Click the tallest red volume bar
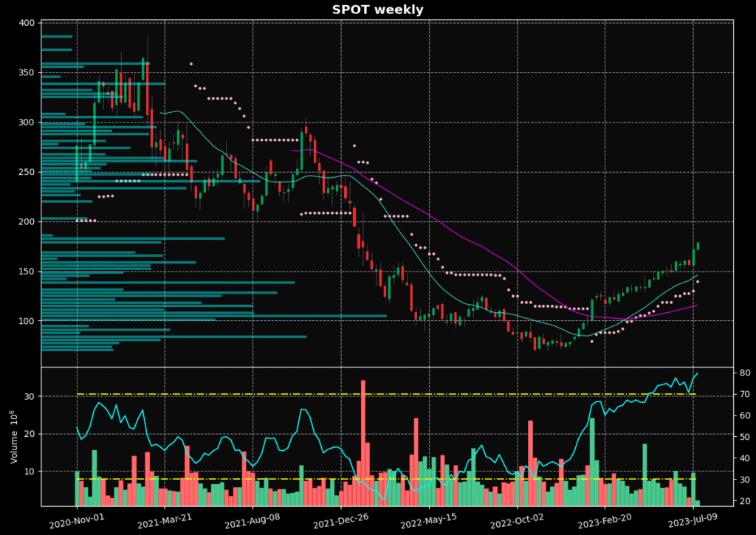Viewport: 756px width, 535px height. coord(363,443)
